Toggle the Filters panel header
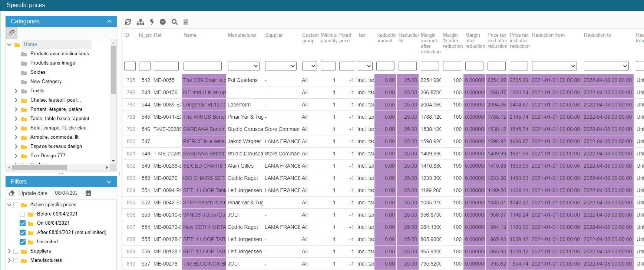Image resolution: width=644 pixels, height=270 pixels. coord(109,182)
